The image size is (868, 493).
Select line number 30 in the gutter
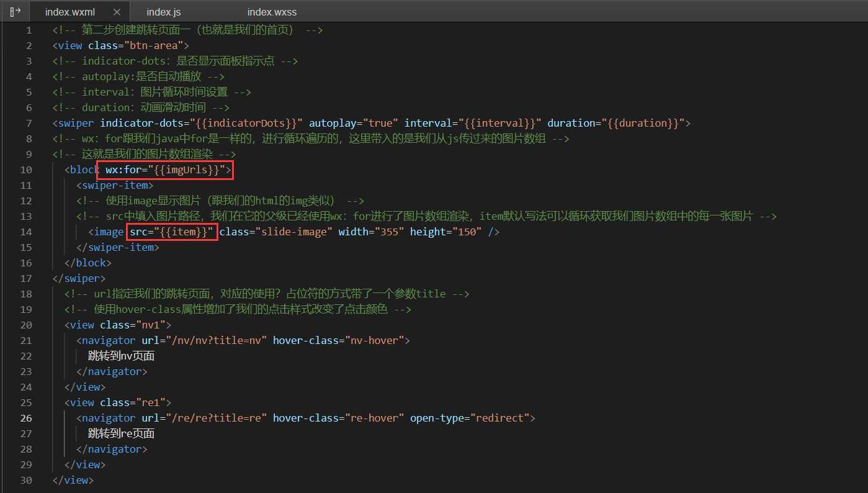(x=26, y=480)
